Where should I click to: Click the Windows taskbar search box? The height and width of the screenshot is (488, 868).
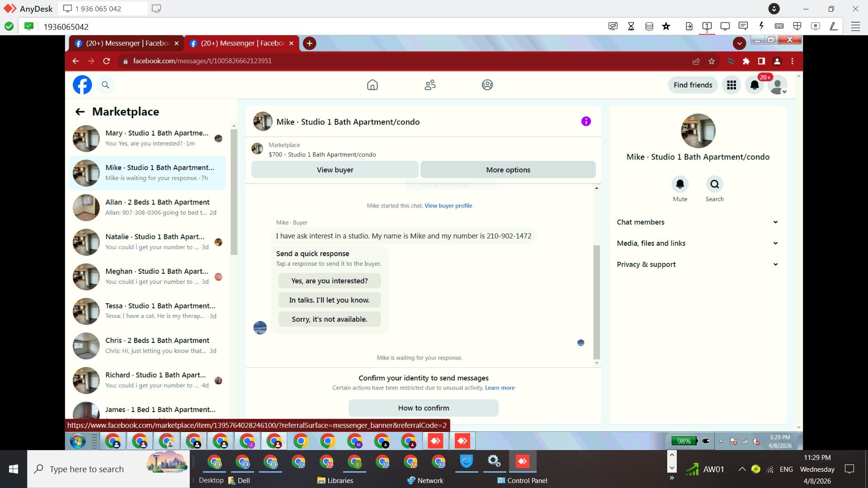pos(87,469)
